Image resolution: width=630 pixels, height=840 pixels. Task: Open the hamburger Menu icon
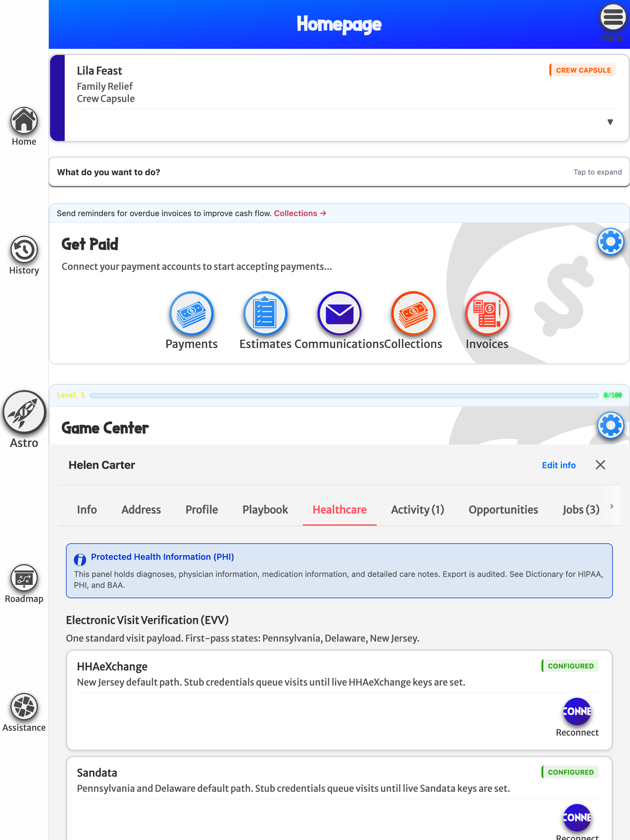tap(613, 17)
